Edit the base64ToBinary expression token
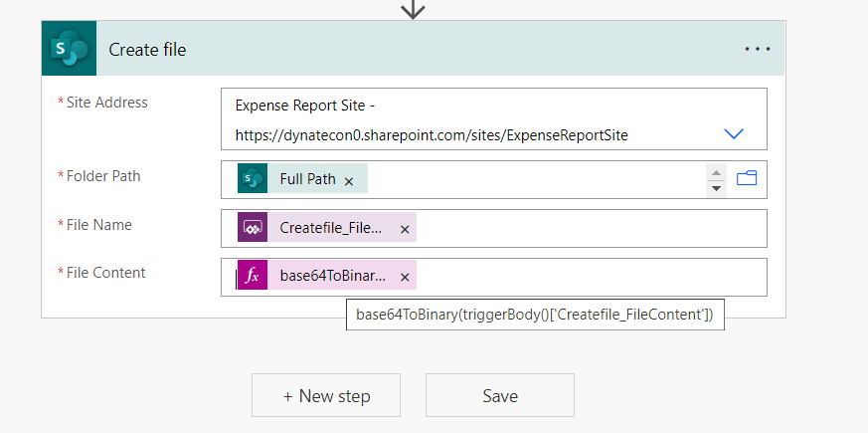 [332, 277]
